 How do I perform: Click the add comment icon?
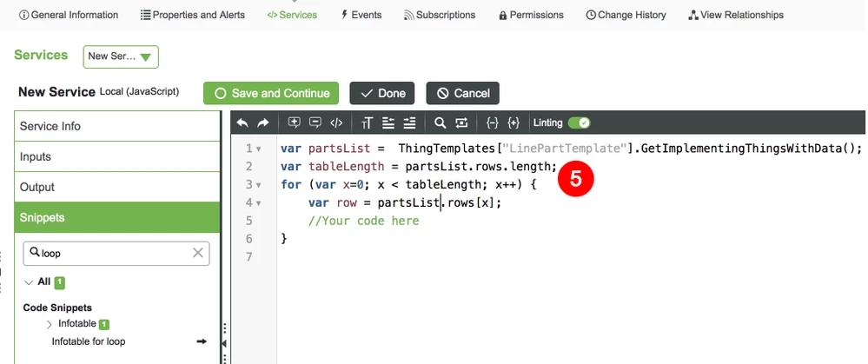[295, 122]
